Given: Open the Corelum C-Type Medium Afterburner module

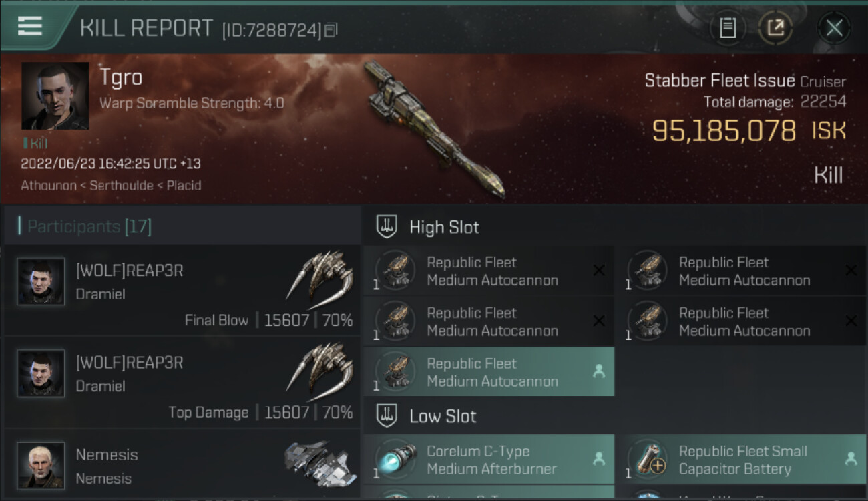Looking at the screenshot, I should [x=489, y=460].
